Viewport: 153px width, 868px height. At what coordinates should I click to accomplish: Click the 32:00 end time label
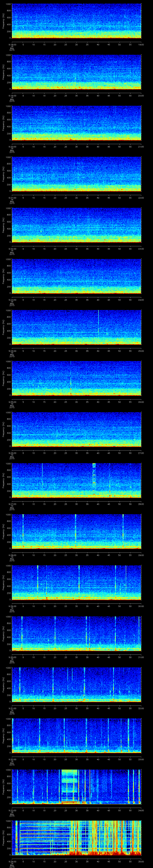point(141,708)
